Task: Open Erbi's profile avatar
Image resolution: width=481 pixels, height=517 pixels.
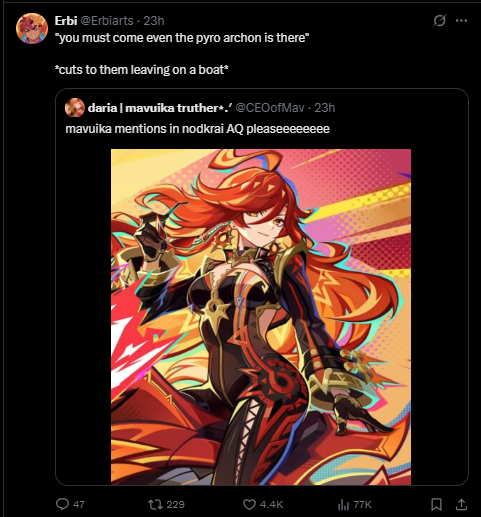Action: 32,28
